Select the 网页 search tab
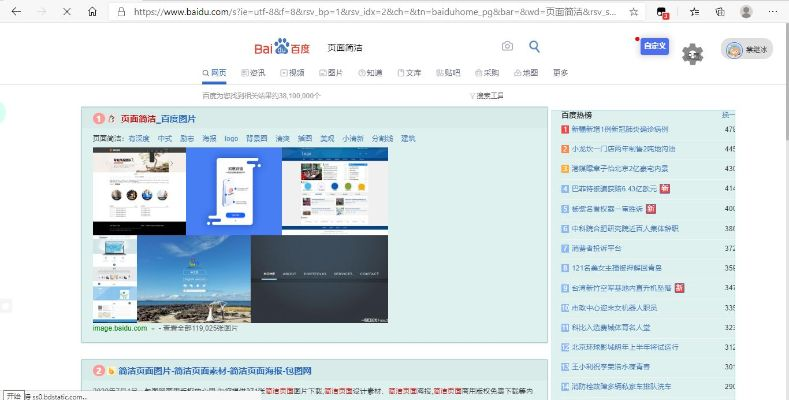The image size is (789, 400). click(x=214, y=73)
